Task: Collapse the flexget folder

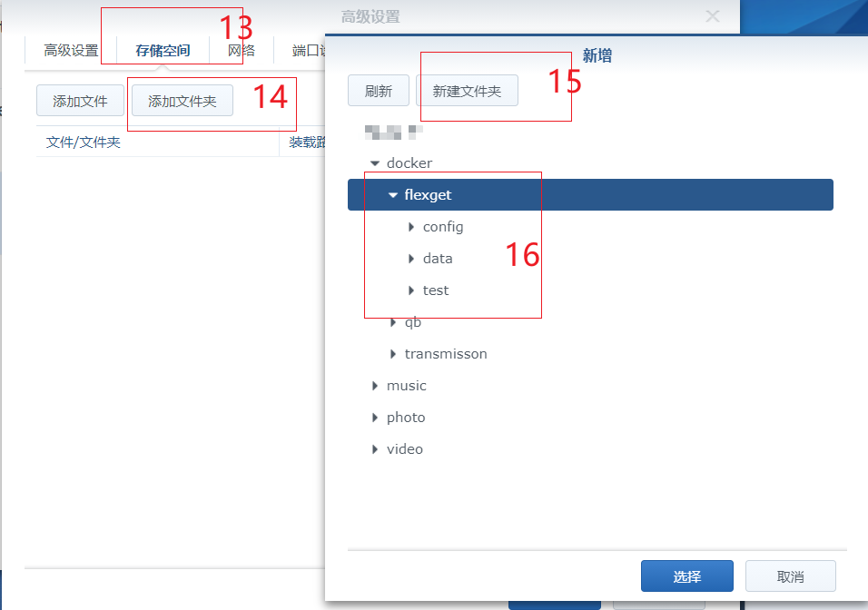Action: 393,194
